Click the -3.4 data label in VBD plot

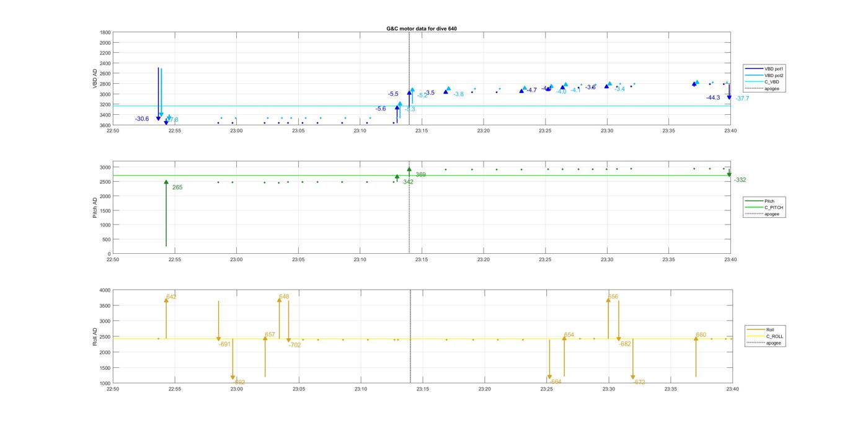pos(619,89)
